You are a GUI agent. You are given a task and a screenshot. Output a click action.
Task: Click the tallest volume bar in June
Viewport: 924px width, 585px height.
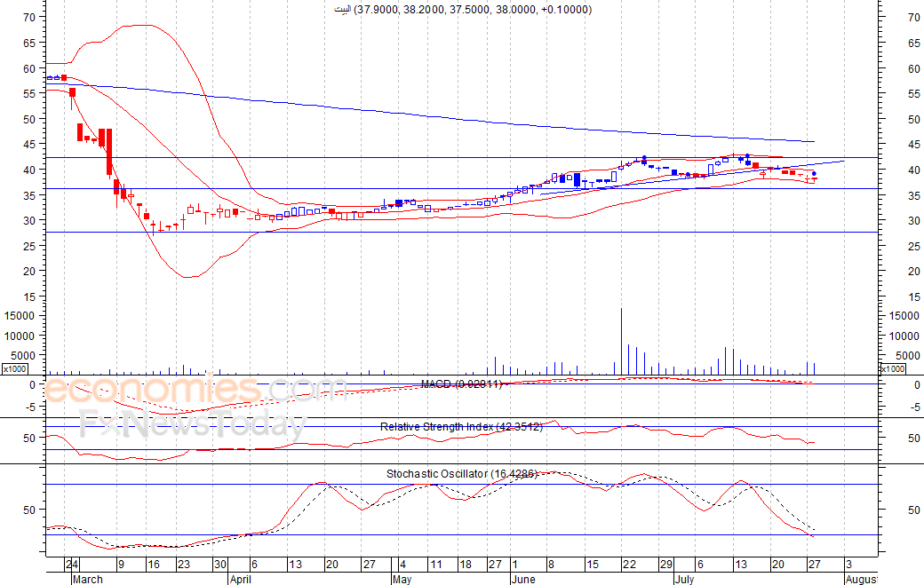(621, 342)
